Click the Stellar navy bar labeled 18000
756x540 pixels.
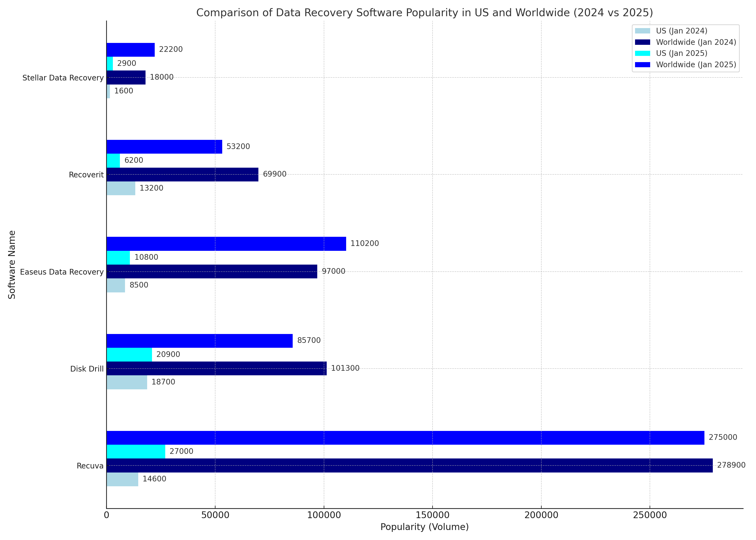(x=126, y=77)
